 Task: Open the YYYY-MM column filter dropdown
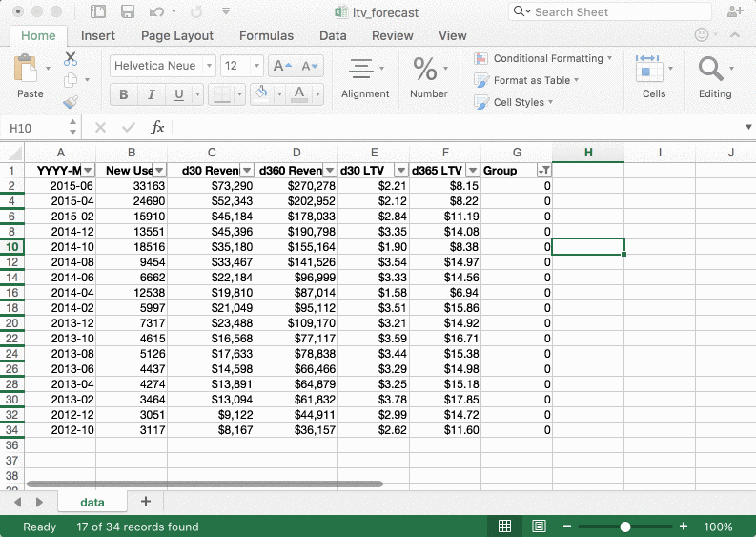pos(88,171)
